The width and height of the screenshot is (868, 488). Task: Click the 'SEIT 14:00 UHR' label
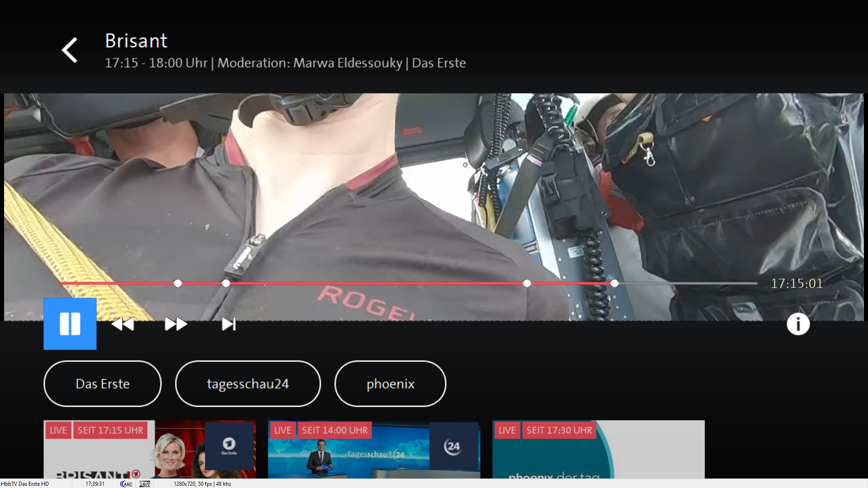(335, 430)
